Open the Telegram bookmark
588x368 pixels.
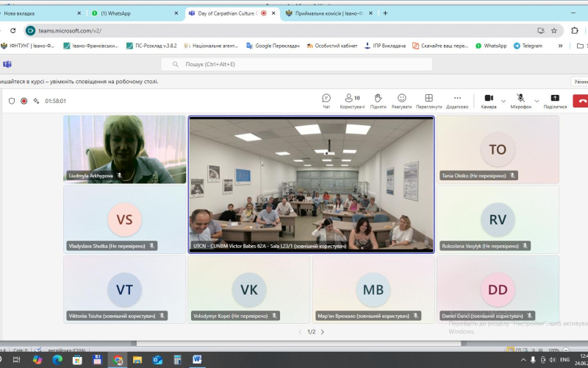[528, 46]
